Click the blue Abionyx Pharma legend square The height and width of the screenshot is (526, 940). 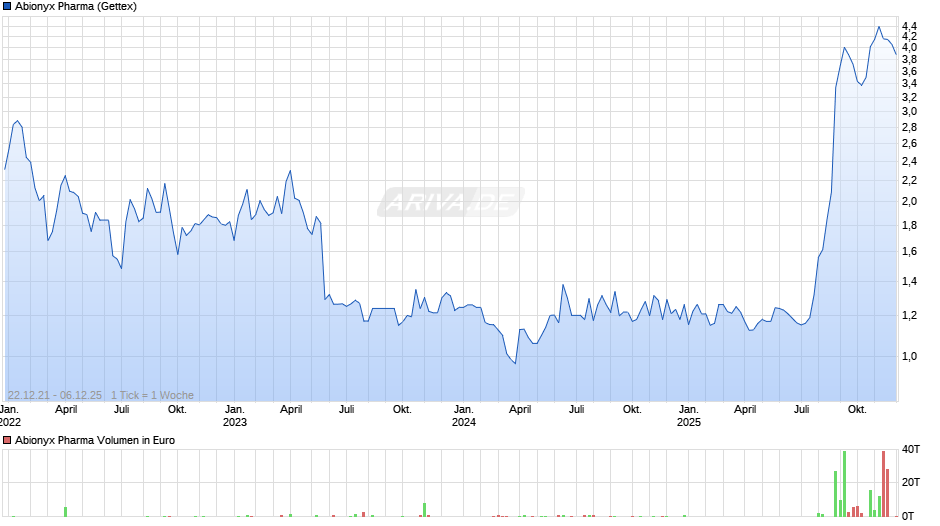[x=7, y=7]
